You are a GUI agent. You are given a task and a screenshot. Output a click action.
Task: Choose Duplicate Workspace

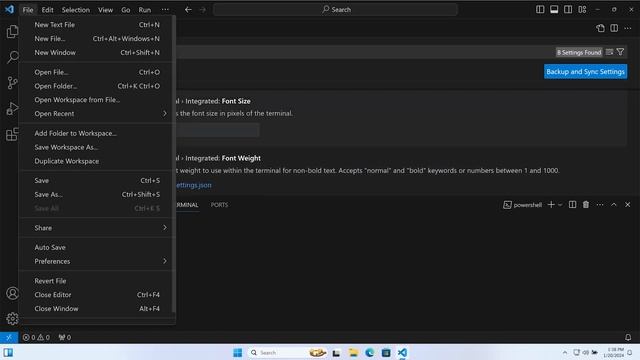tap(97, 161)
